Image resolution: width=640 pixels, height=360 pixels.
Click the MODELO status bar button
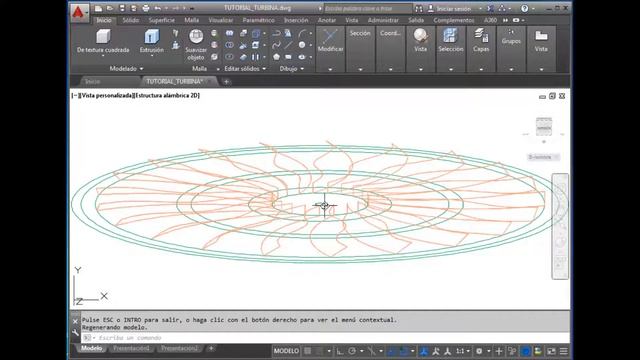point(286,351)
